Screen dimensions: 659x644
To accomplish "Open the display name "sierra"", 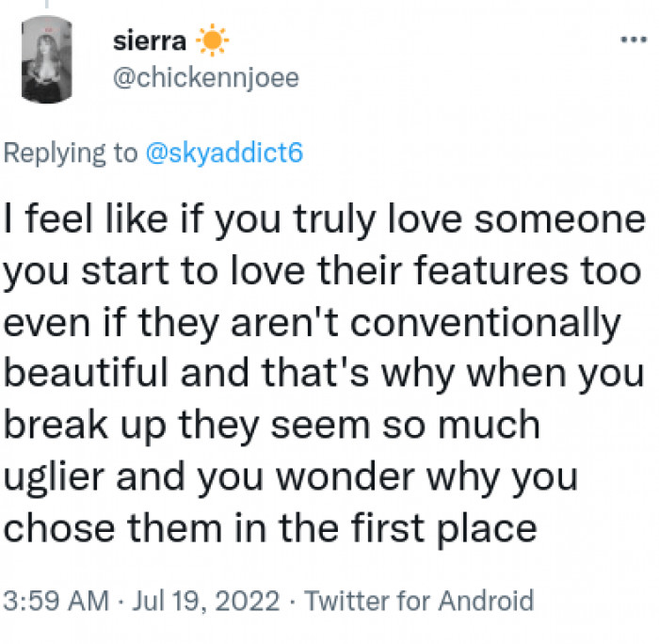I will point(149,42).
